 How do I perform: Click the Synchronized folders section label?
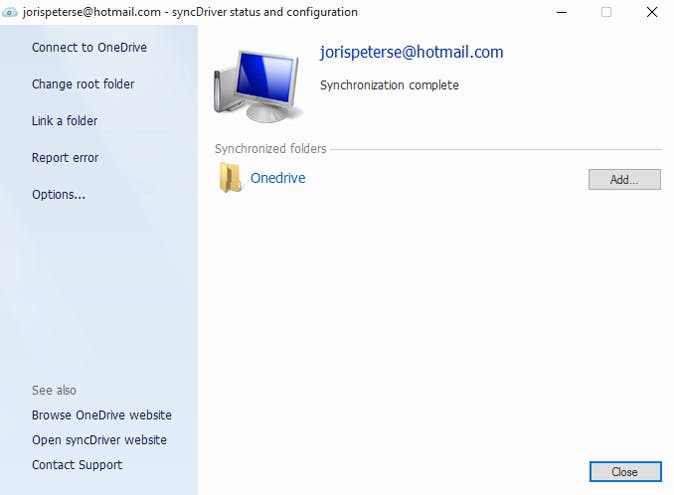270,149
